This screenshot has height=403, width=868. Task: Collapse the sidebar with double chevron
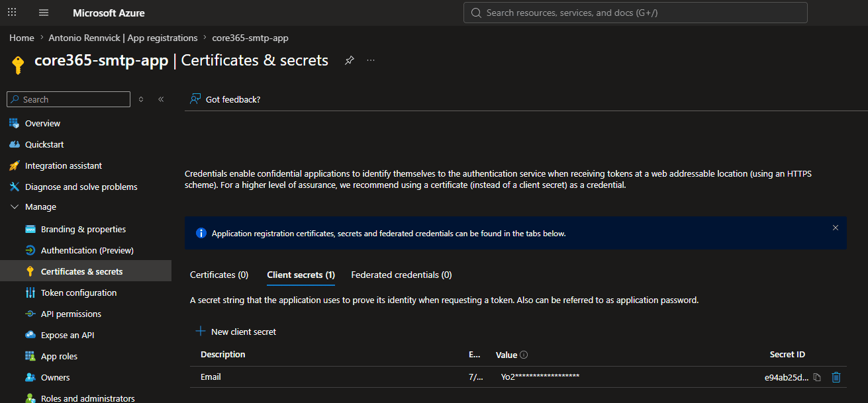click(161, 99)
